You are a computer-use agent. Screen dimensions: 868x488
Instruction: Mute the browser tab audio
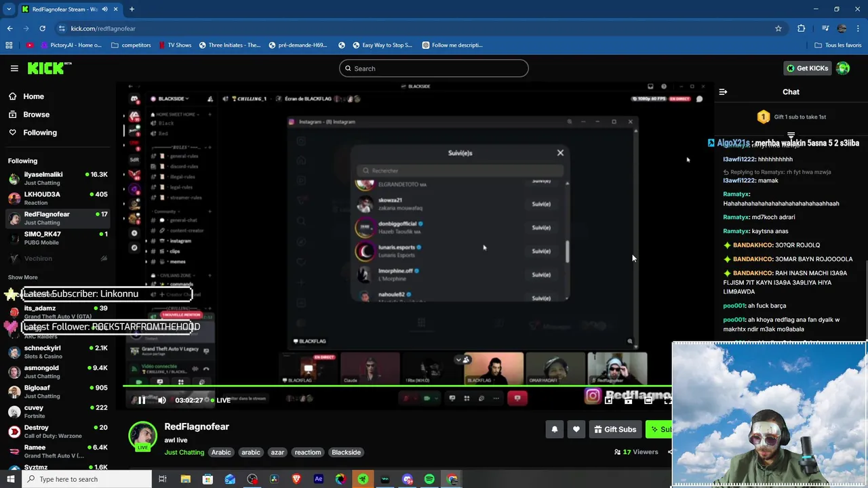coord(104,9)
